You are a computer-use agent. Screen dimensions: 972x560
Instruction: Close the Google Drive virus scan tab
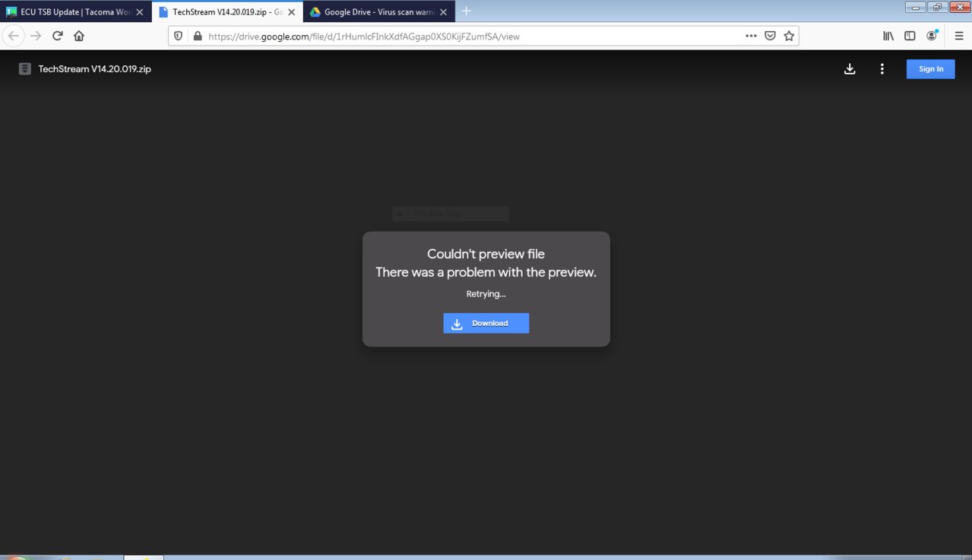(x=444, y=12)
